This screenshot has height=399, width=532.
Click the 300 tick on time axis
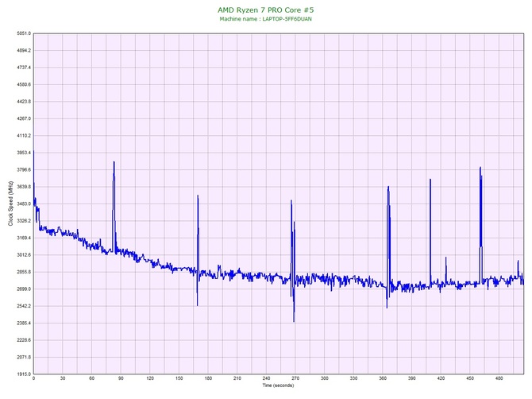[325, 378]
